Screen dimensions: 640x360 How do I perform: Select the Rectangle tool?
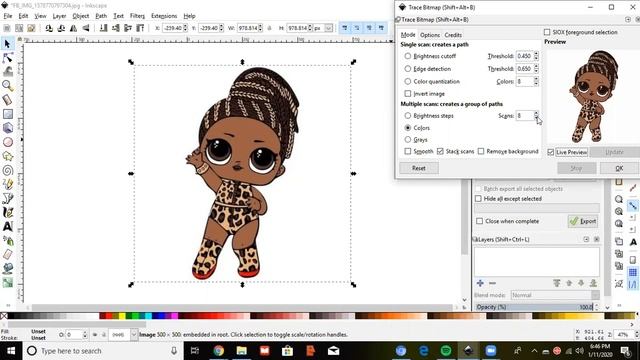click(x=7, y=114)
